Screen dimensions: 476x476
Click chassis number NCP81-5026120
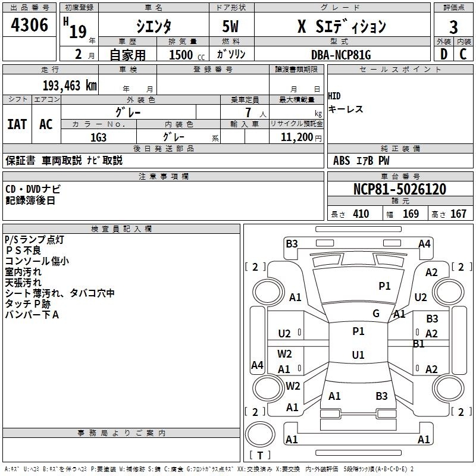[400, 189]
